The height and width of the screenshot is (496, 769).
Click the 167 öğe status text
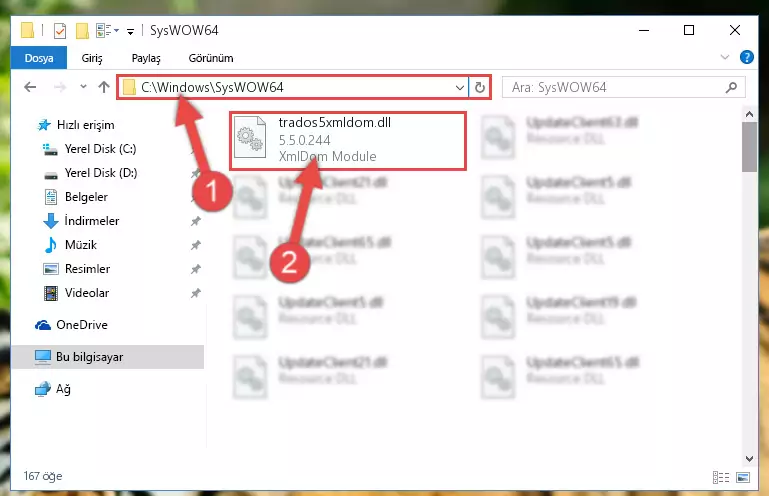43,476
